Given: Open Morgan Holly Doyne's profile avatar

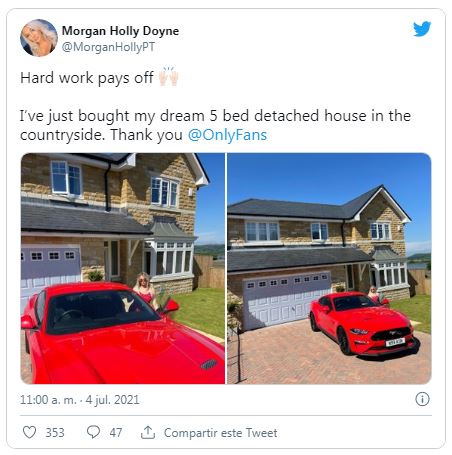Looking at the screenshot, I should (39, 38).
